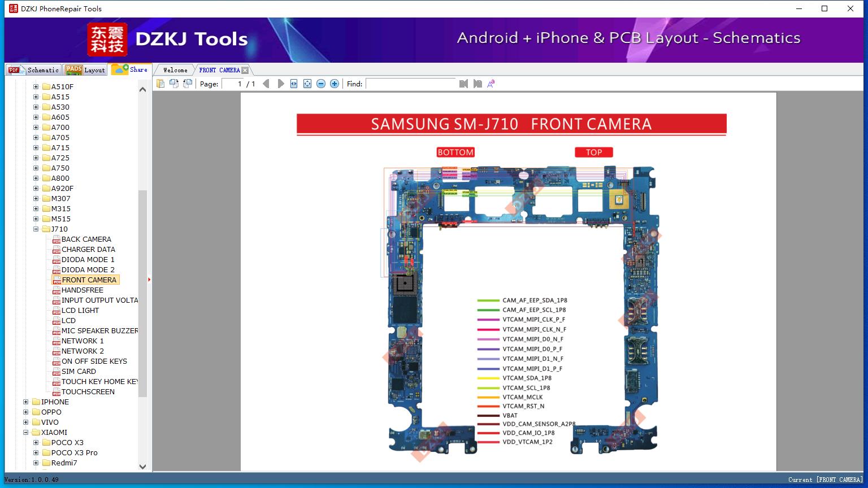The width and height of the screenshot is (868, 488).
Task: Click the BOTTOM board label
Action: click(x=455, y=152)
